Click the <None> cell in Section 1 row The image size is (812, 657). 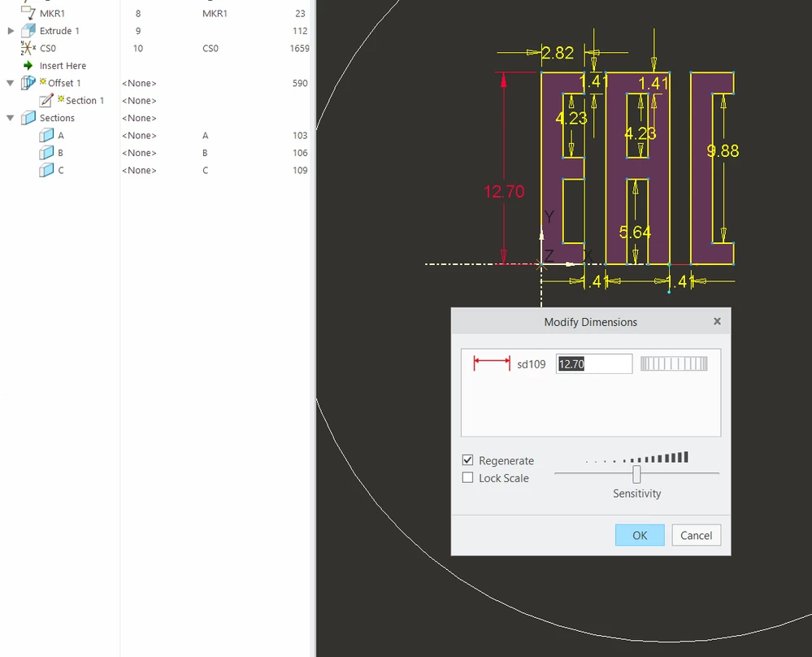point(139,101)
